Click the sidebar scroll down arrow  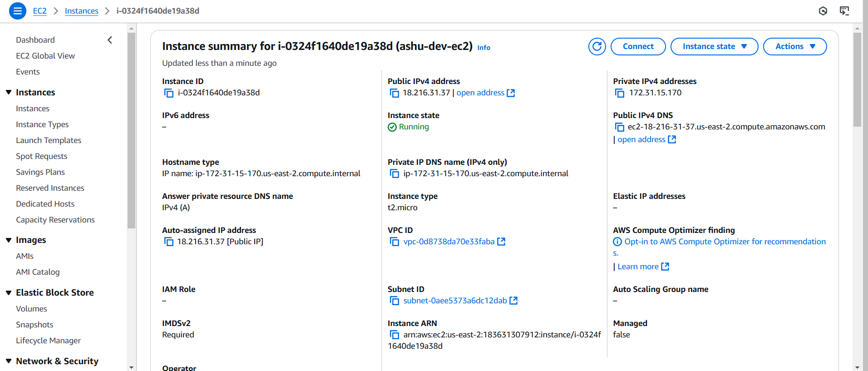pos(132,367)
